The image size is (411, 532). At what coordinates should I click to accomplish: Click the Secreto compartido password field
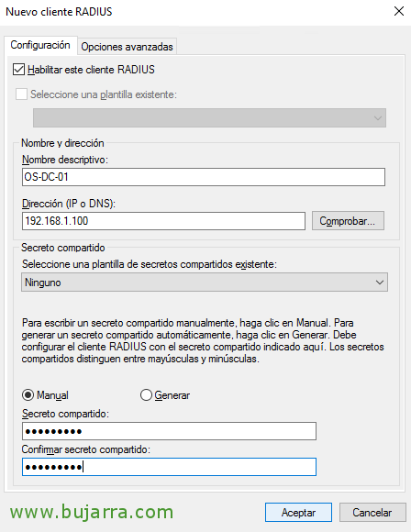(169, 431)
